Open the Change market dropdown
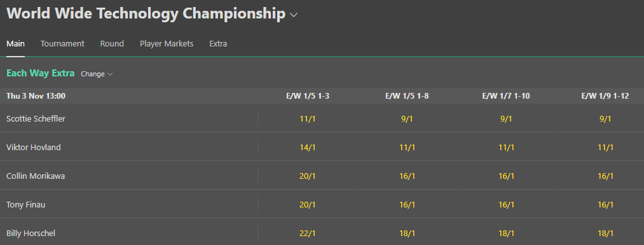Viewport: 644px width, 245px height. (x=97, y=74)
